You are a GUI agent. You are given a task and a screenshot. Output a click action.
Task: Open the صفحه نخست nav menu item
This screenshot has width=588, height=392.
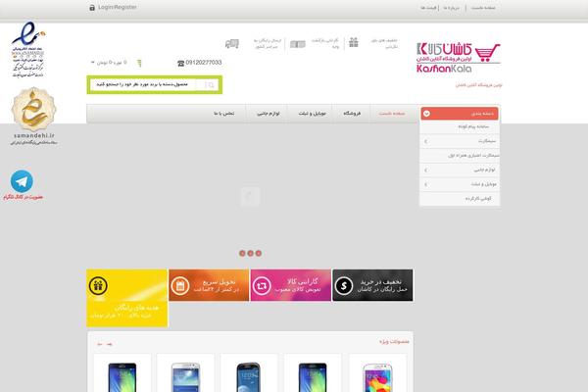(x=392, y=114)
